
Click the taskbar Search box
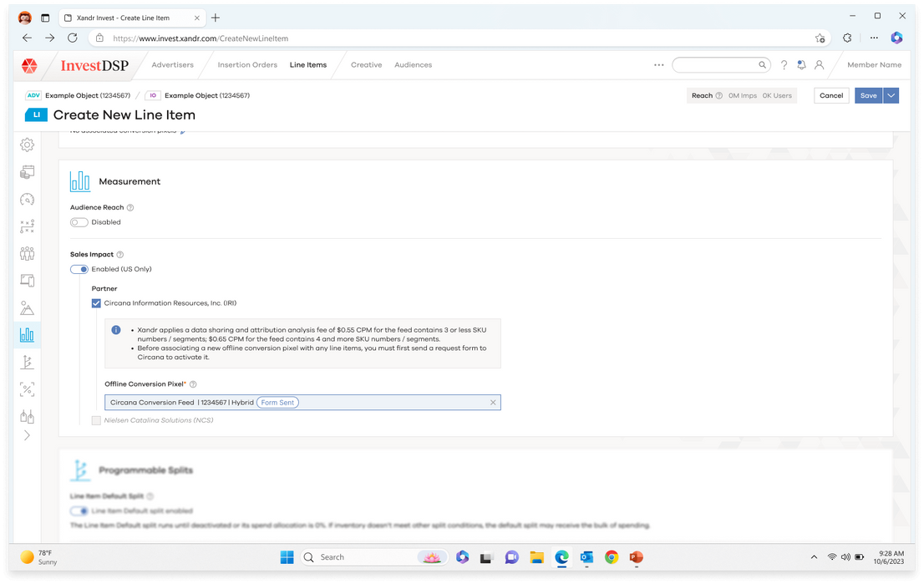[x=375, y=557]
